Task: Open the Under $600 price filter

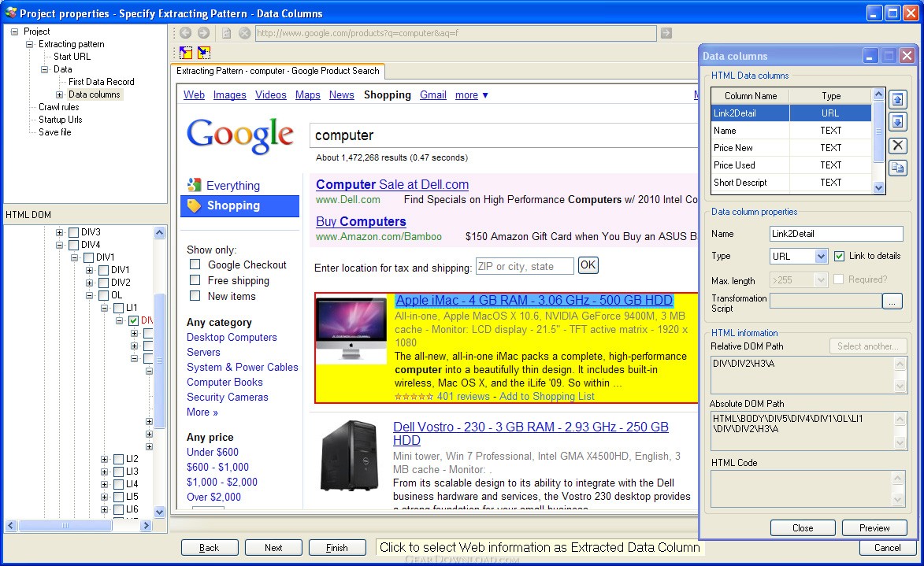Action: (213, 453)
